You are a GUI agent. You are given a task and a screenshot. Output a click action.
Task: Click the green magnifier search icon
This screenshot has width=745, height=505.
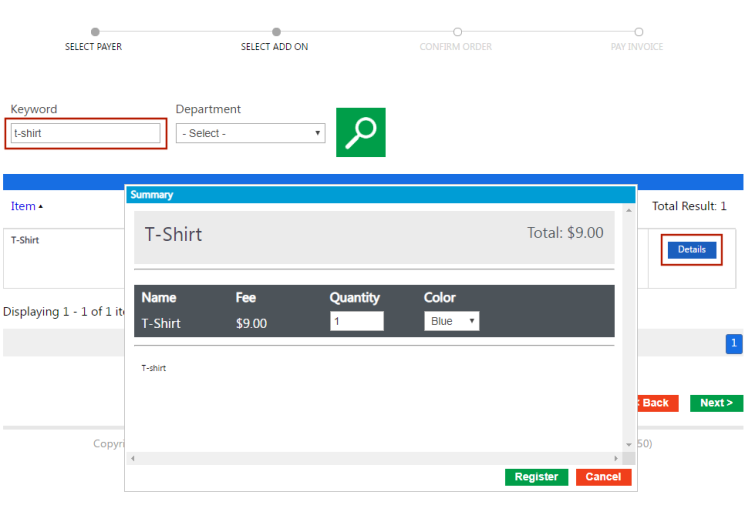(x=360, y=132)
